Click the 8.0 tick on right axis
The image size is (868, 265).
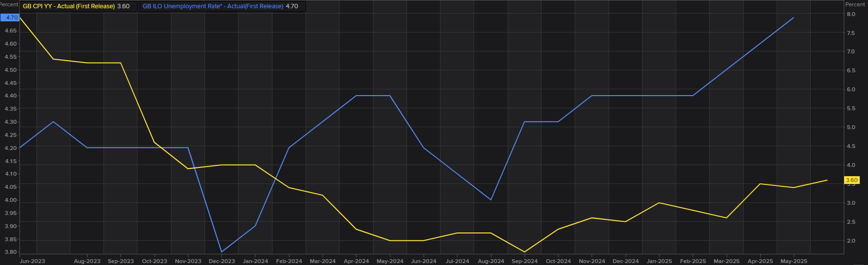[851, 15]
